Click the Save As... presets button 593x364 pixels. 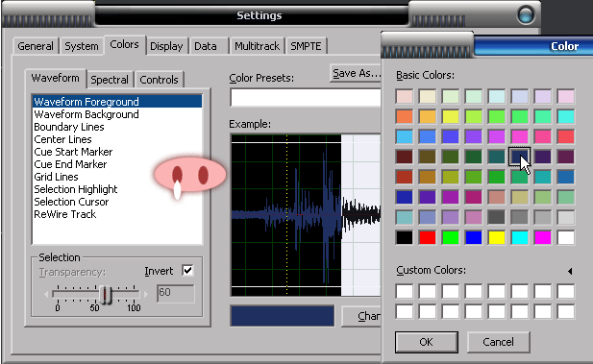pyautogui.click(x=356, y=73)
